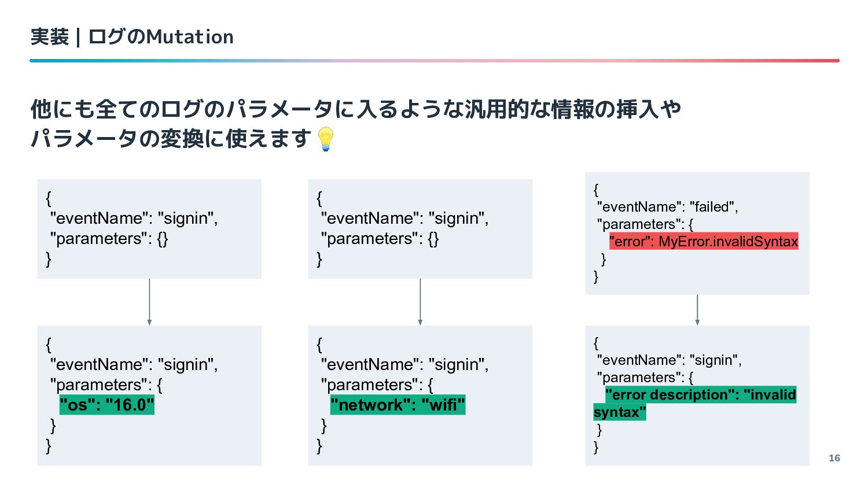This screenshot has height=488, width=868.
Task: Click the empty-parameters code box above the "os" example
Action: tap(149, 228)
